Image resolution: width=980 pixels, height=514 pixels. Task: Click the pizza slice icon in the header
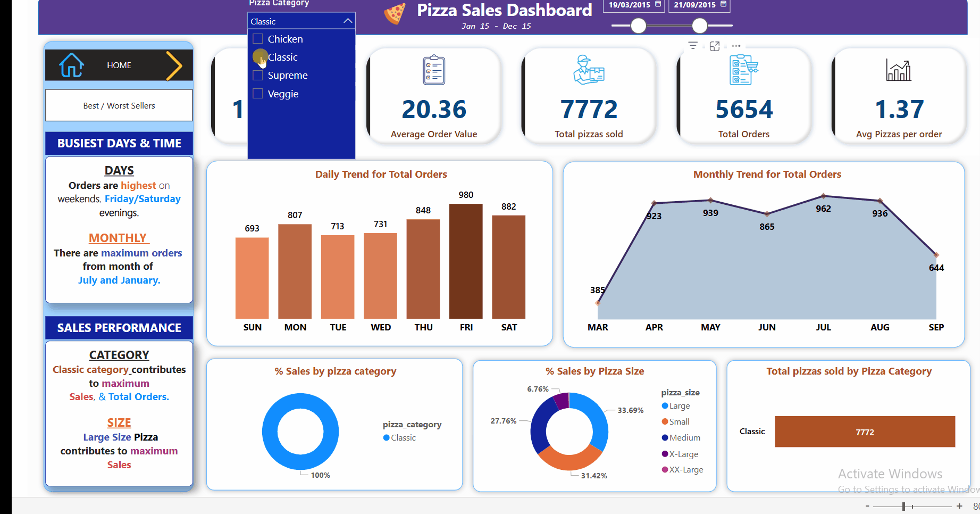pos(394,12)
